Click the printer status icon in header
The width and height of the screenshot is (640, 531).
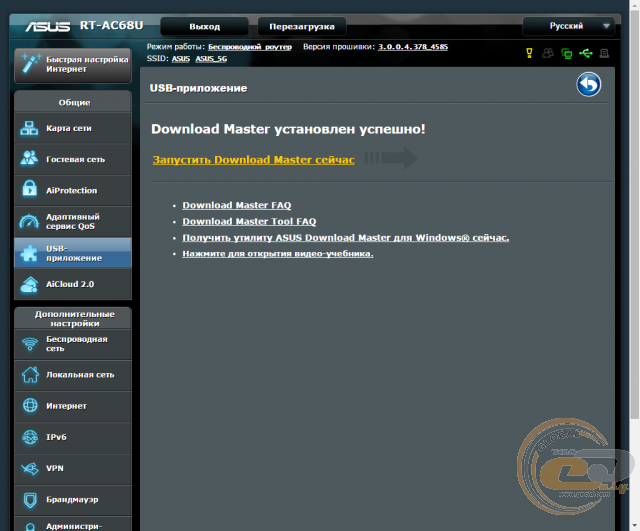(604, 53)
